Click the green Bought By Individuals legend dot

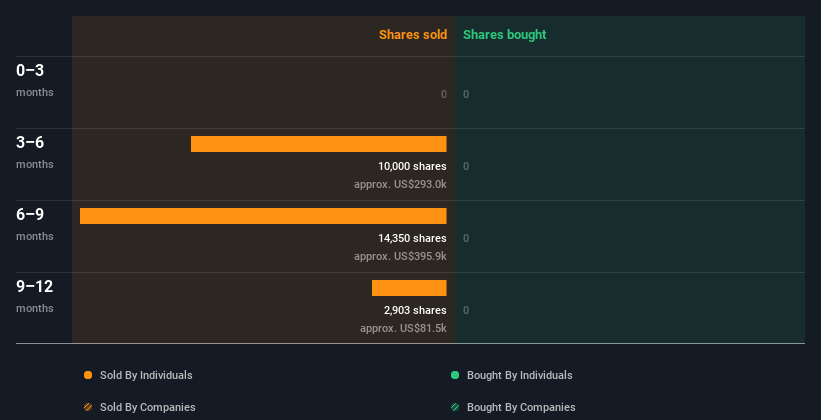coord(455,375)
